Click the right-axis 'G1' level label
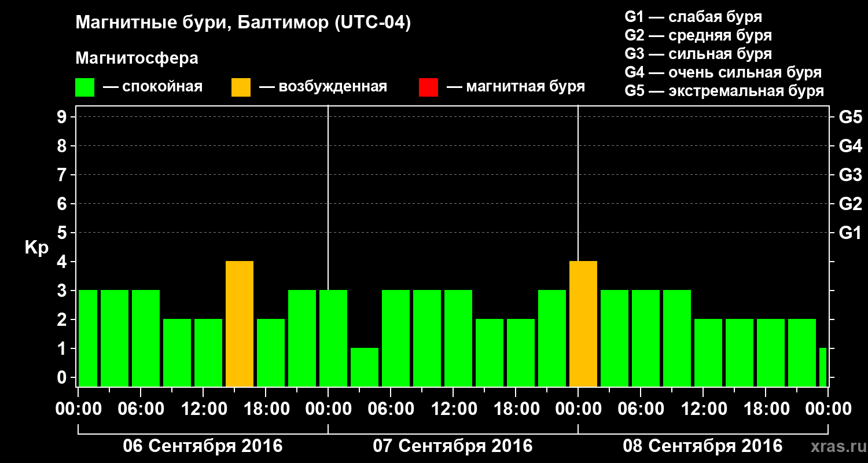The width and height of the screenshot is (868, 463). click(850, 233)
